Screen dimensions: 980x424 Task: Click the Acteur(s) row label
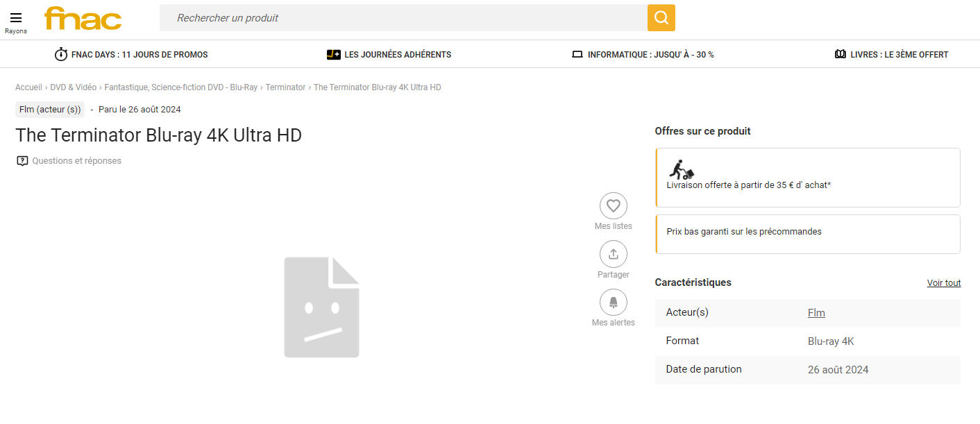click(x=687, y=312)
